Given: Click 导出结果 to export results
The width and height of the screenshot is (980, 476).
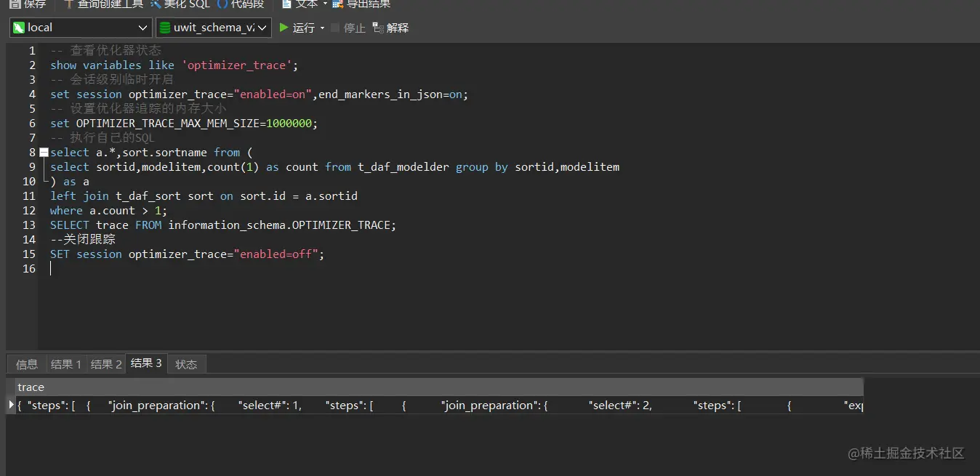Looking at the screenshot, I should tap(361, 4).
